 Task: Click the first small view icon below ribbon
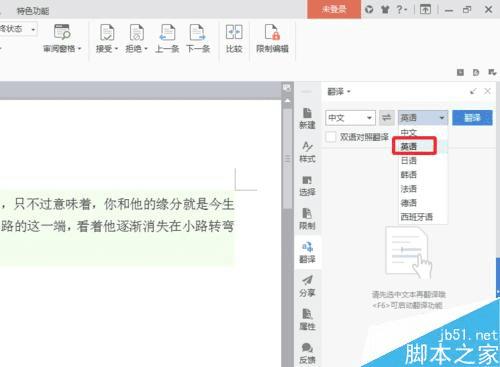click(460, 72)
